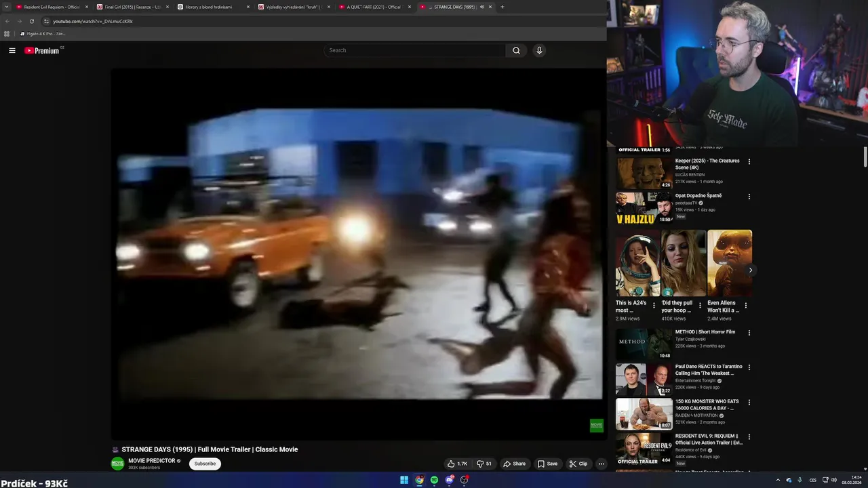Click the search magnifier button
Screen dimensions: 868x488
pos(516,50)
